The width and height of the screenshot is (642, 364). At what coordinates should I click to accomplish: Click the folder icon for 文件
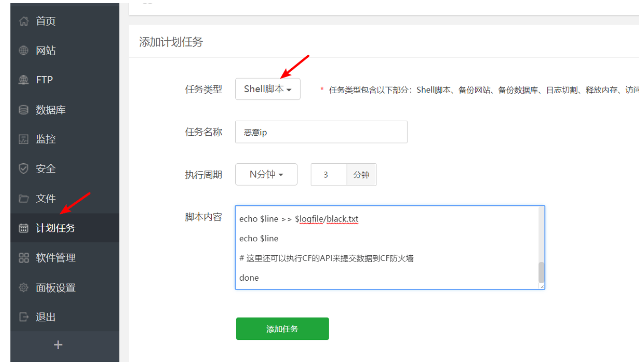point(24,198)
